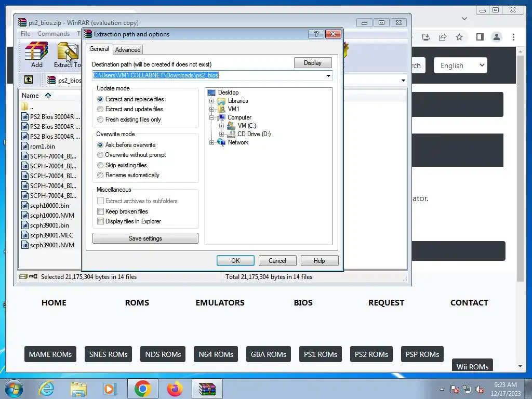The height and width of the screenshot is (399, 532).
Task: Open ROMS in the website navigation
Action: point(137,303)
